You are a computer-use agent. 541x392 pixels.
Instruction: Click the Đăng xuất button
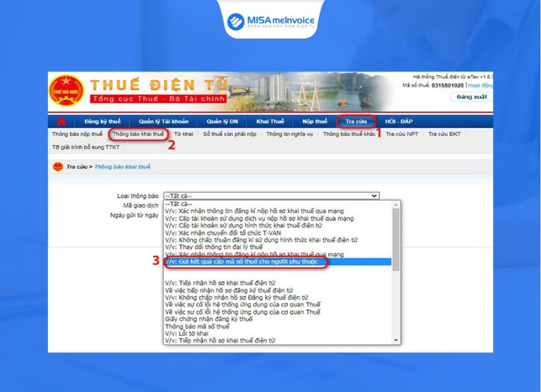[471, 97]
